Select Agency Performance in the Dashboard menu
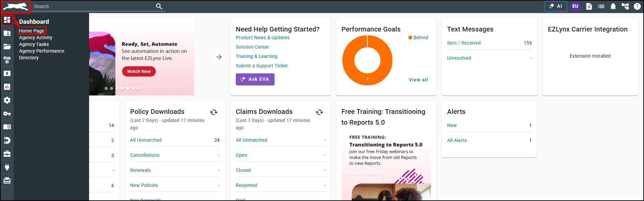Image resolution: width=644 pixels, height=201 pixels. tap(42, 51)
